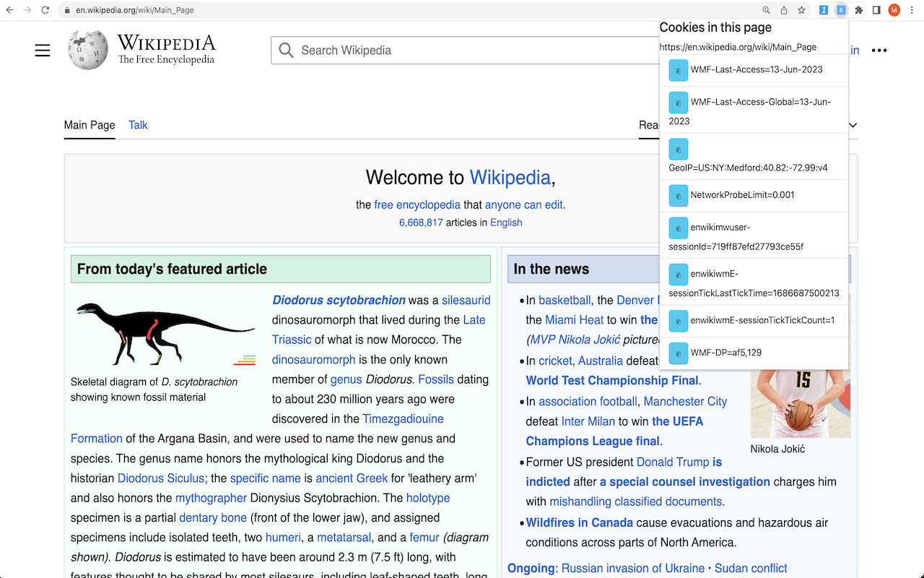Open the bold Diodorus scytobrachion article link

coord(339,300)
